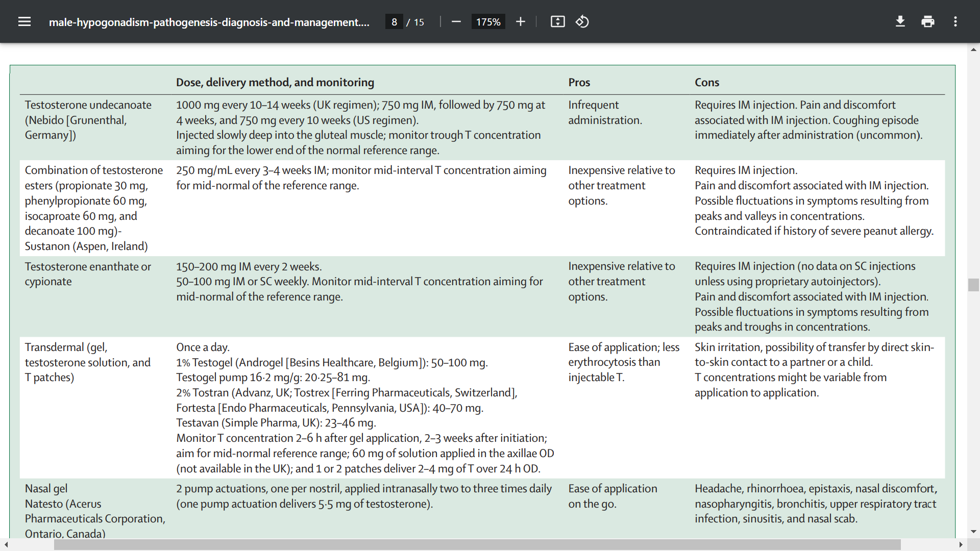The image size is (980, 551).
Task: Click the column header 'Dose, delivery method, and monitoring'
Action: coord(275,82)
